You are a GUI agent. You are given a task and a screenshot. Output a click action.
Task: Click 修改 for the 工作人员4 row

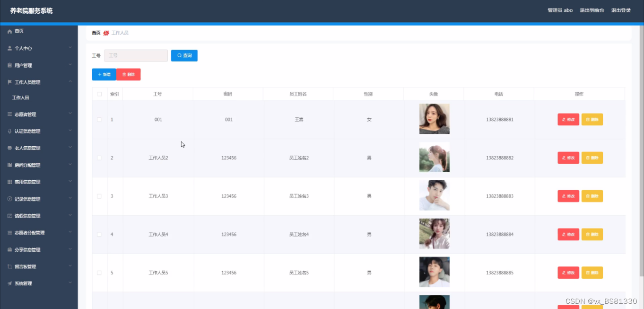[568, 234]
